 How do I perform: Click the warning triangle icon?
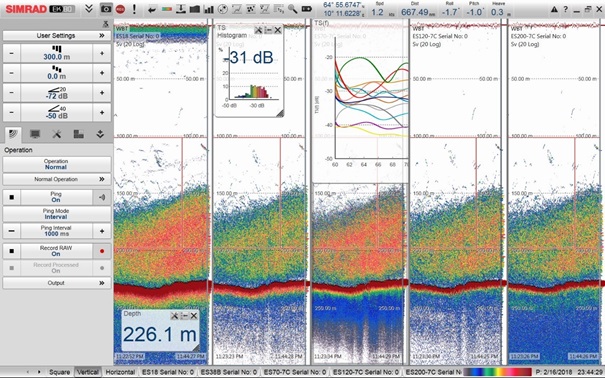(x=554, y=9)
